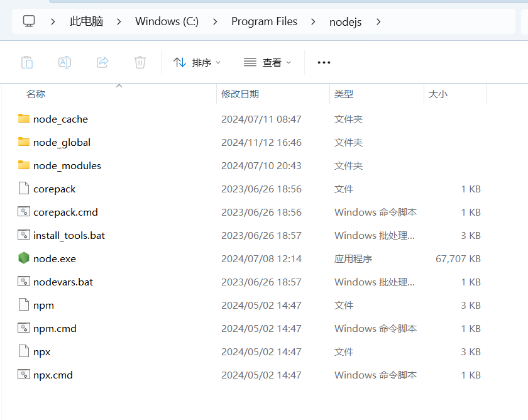Sort by the 名称 column header
This screenshot has height=420, width=528.
coord(36,94)
